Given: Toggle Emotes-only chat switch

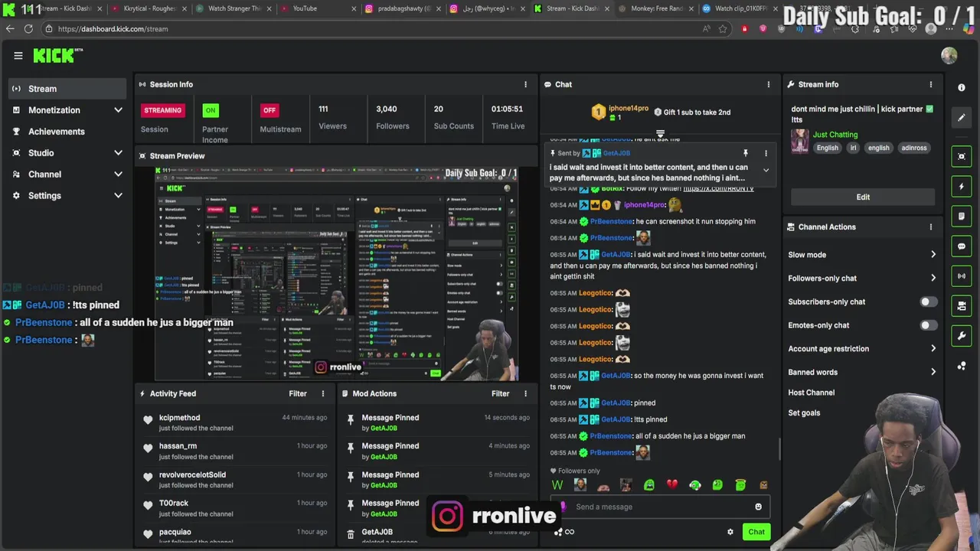Looking at the screenshot, I should [x=928, y=325].
